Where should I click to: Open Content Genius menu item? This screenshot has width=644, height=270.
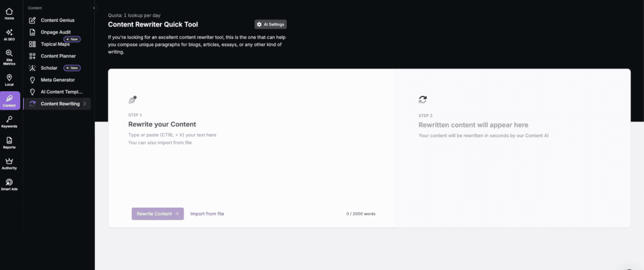pyautogui.click(x=57, y=20)
